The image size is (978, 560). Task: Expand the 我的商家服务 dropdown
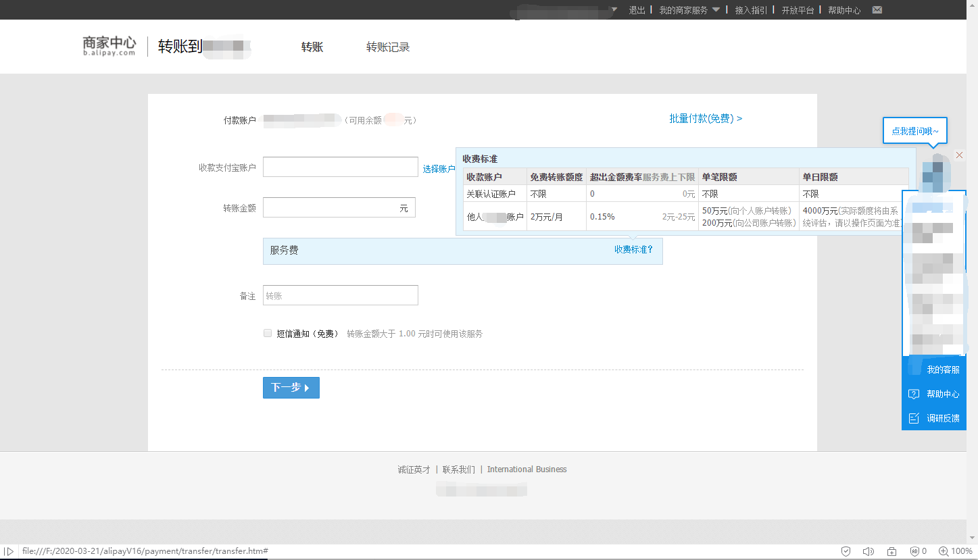[689, 10]
